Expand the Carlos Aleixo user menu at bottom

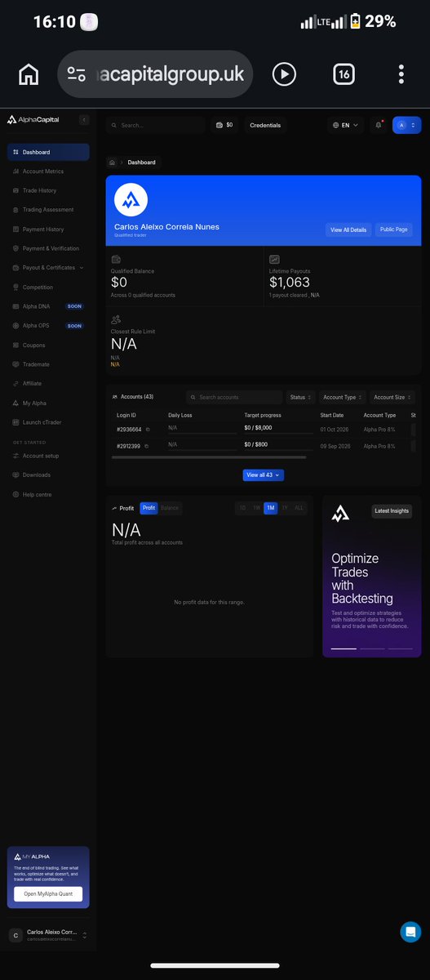click(x=48, y=935)
